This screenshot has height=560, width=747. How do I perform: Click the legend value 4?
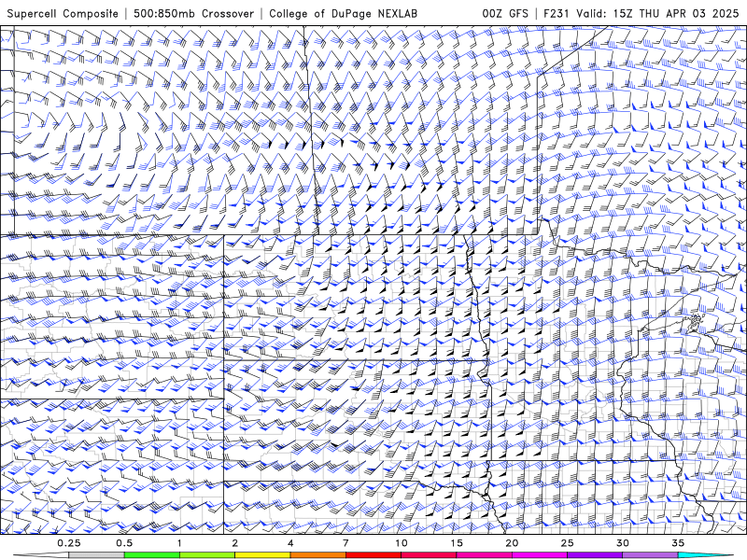290,543
